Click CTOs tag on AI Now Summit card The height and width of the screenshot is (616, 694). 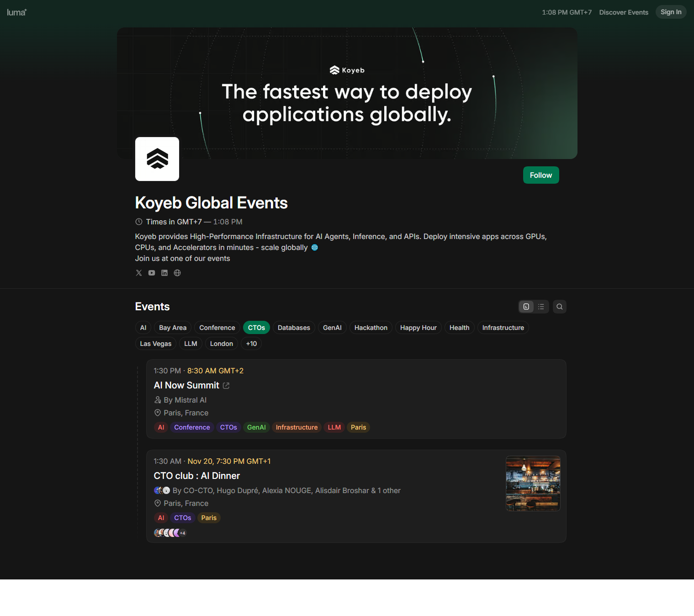228,427
